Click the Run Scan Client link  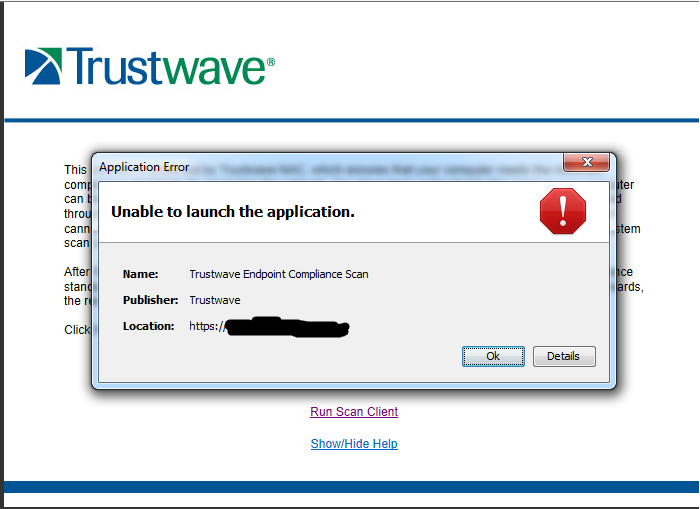point(354,412)
